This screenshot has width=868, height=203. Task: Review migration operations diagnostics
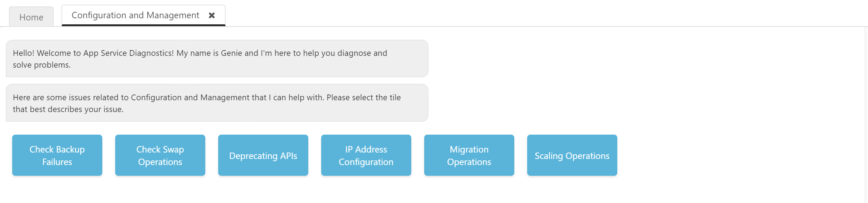pyautogui.click(x=469, y=155)
